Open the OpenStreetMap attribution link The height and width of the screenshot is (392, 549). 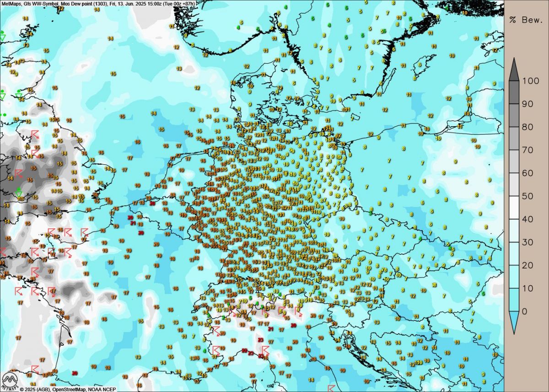(68, 389)
